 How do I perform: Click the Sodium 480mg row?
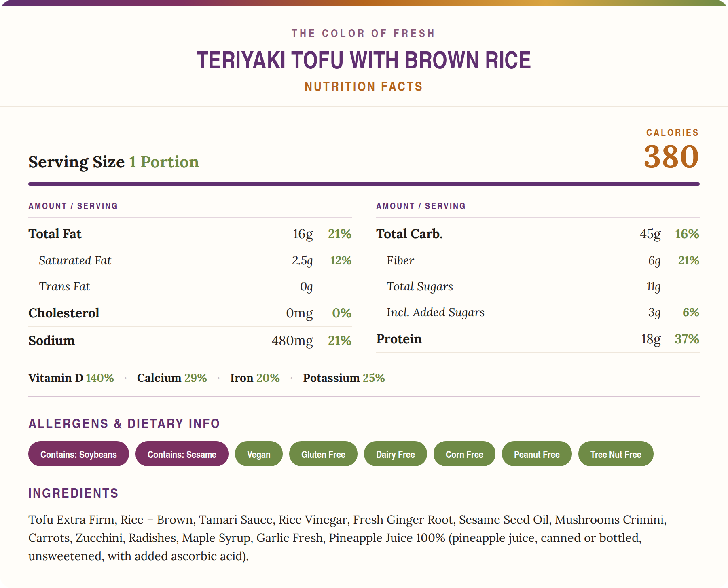[190, 341]
